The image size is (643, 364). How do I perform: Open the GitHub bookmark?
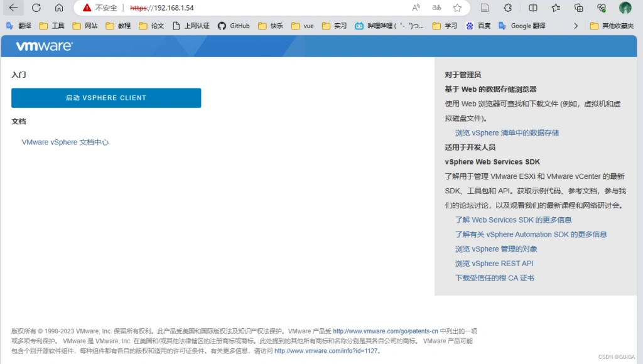[x=234, y=26]
